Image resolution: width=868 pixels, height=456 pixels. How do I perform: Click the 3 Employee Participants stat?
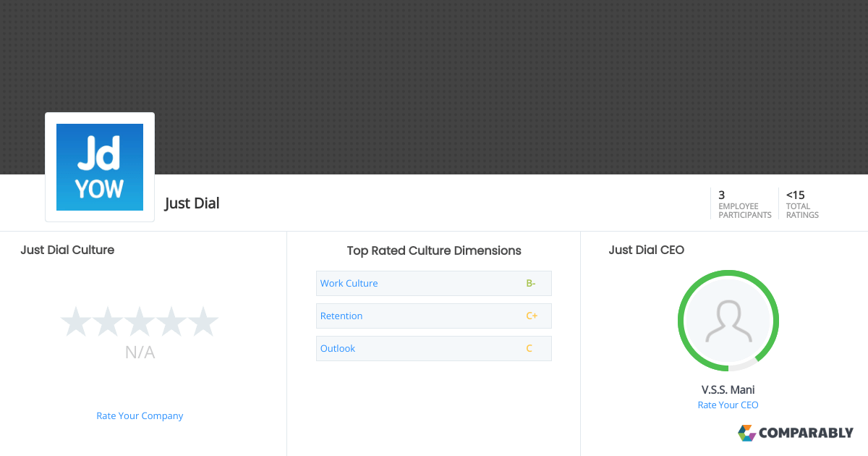click(744, 204)
